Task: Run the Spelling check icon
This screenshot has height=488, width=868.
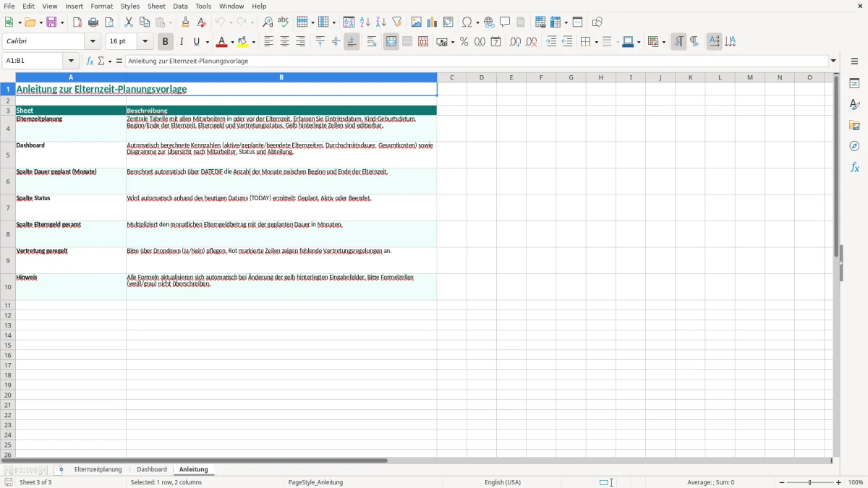Action: tap(284, 22)
